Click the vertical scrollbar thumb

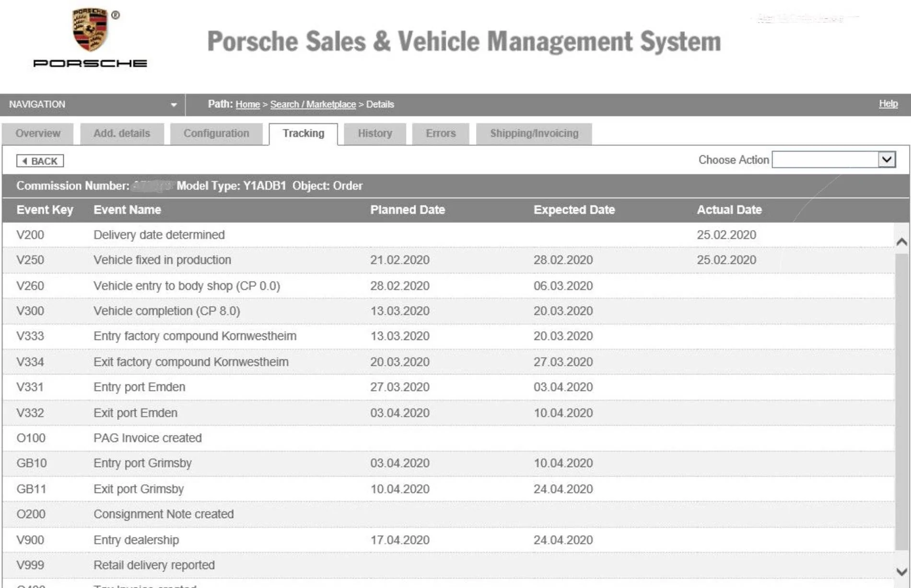pos(902,402)
